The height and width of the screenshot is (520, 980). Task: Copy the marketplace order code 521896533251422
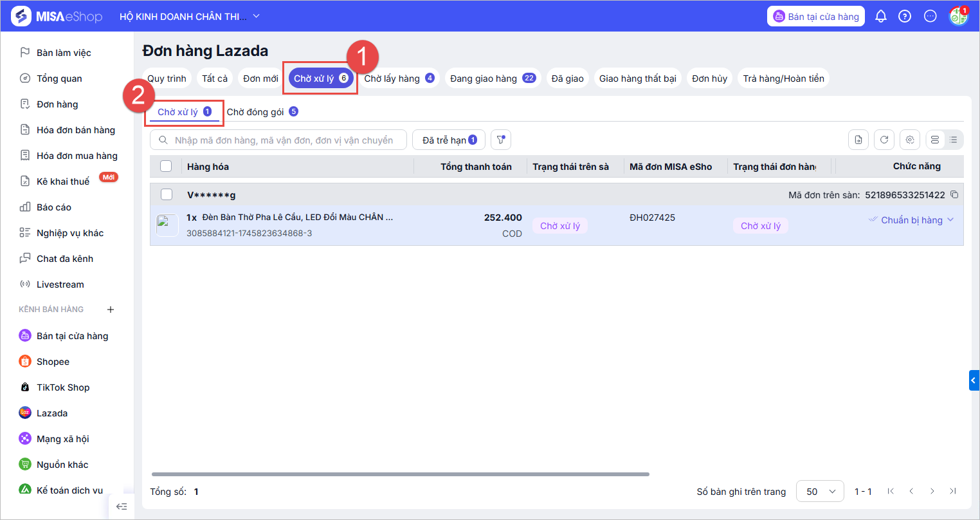[954, 194]
